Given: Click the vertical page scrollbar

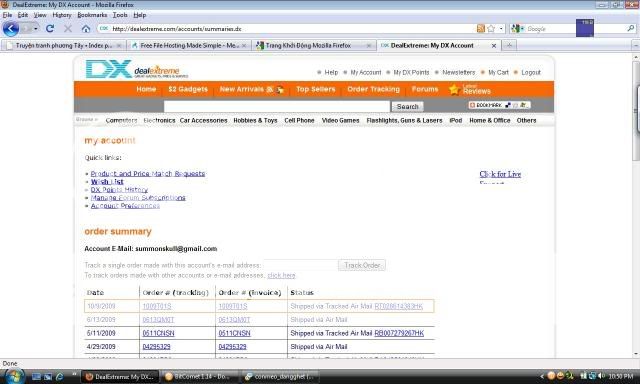Looking at the screenshot, I should point(636,205).
